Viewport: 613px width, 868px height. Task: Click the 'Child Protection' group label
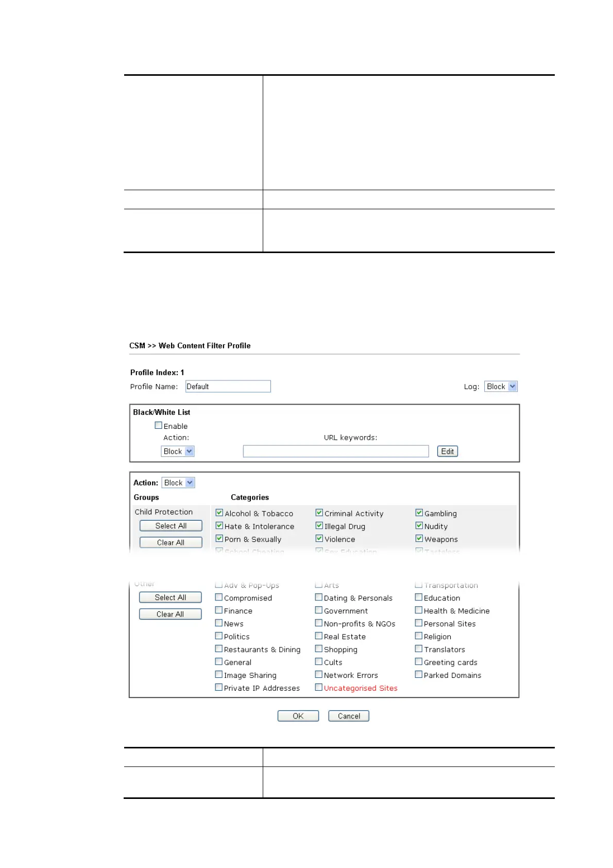coord(164,512)
